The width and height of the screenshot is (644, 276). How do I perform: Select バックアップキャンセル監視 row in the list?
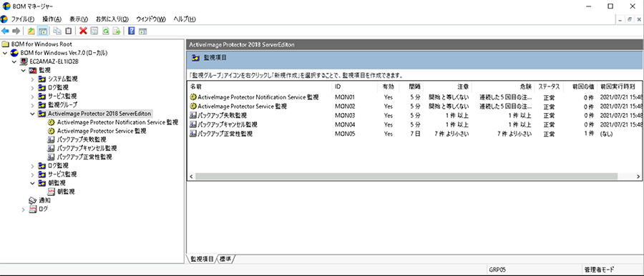[415, 124]
